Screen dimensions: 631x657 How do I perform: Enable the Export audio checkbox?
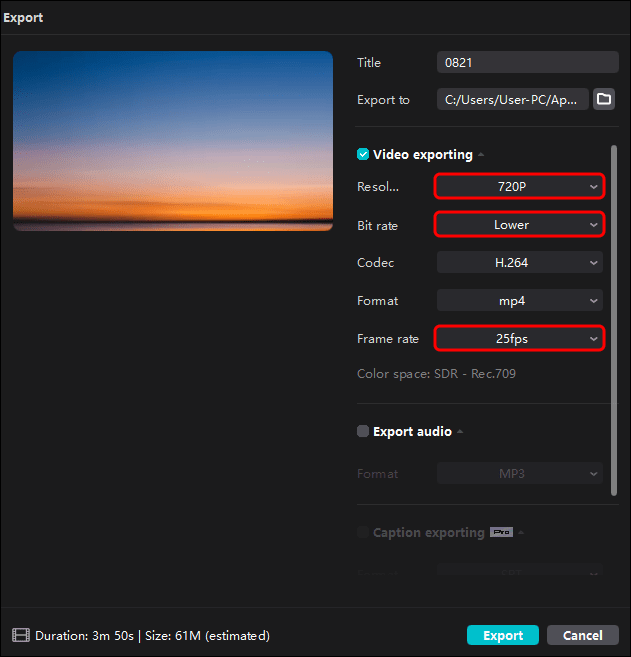click(x=363, y=432)
